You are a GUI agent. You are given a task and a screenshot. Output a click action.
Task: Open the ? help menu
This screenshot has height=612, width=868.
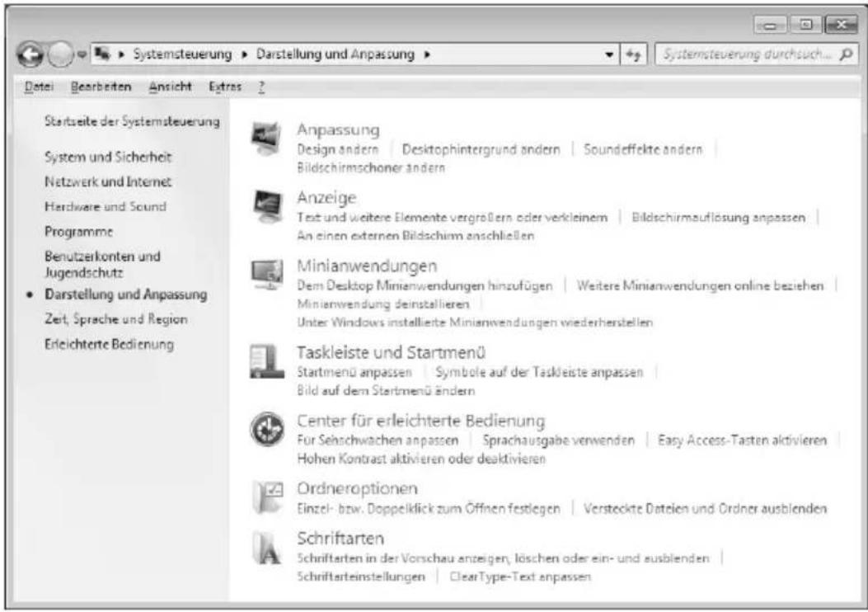tap(261, 87)
